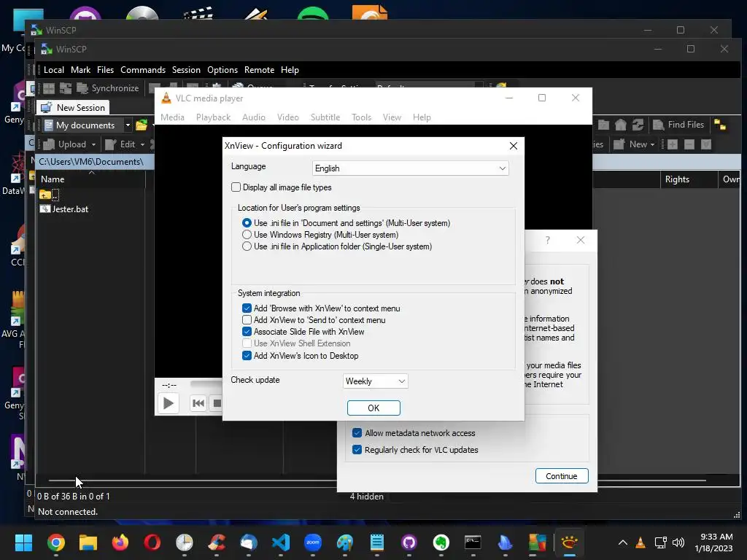Screen dimensions: 747x560
Task: Close XnView Configuration wizard dialog
Action: point(513,146)
